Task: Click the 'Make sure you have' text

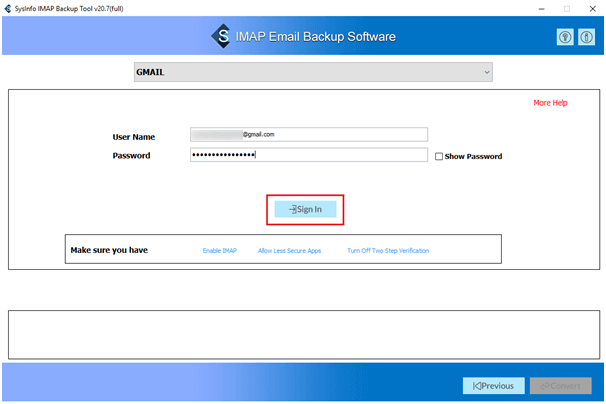Action: pyautogui.click(x=109, y=250)
